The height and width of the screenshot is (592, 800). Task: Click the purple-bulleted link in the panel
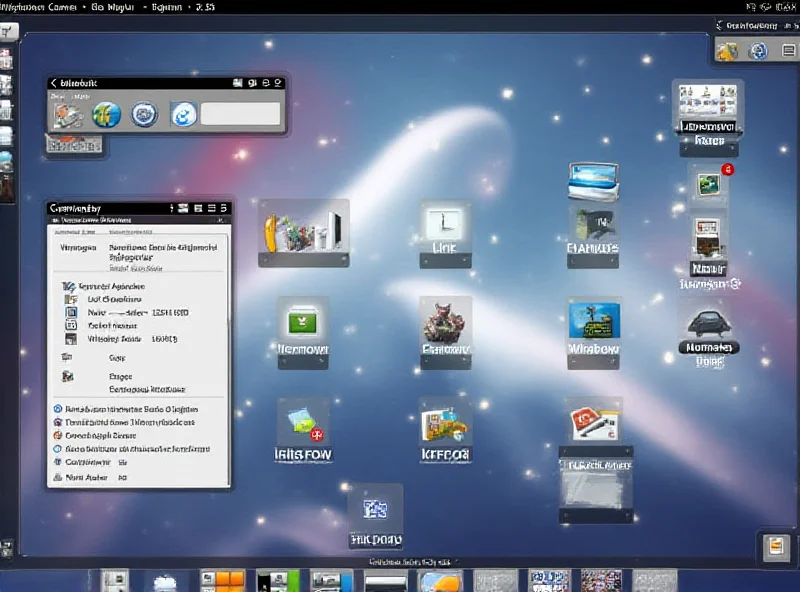coord(124,423)
